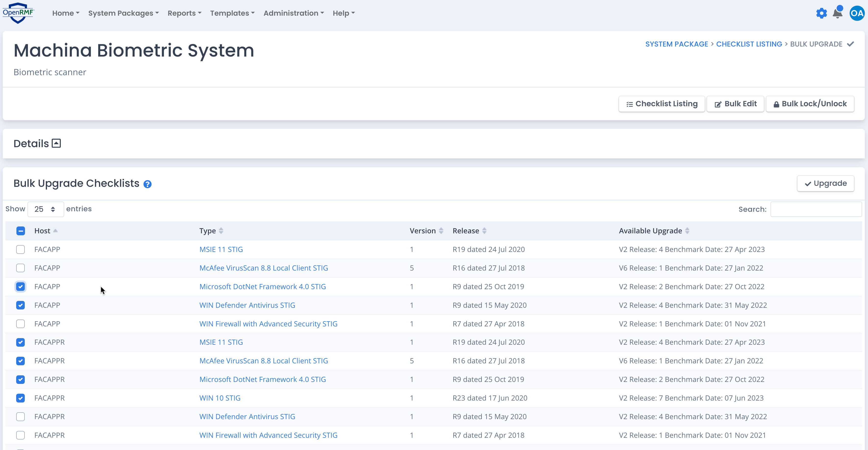Sort by the Host column arrow

click(x=56, y=231)
